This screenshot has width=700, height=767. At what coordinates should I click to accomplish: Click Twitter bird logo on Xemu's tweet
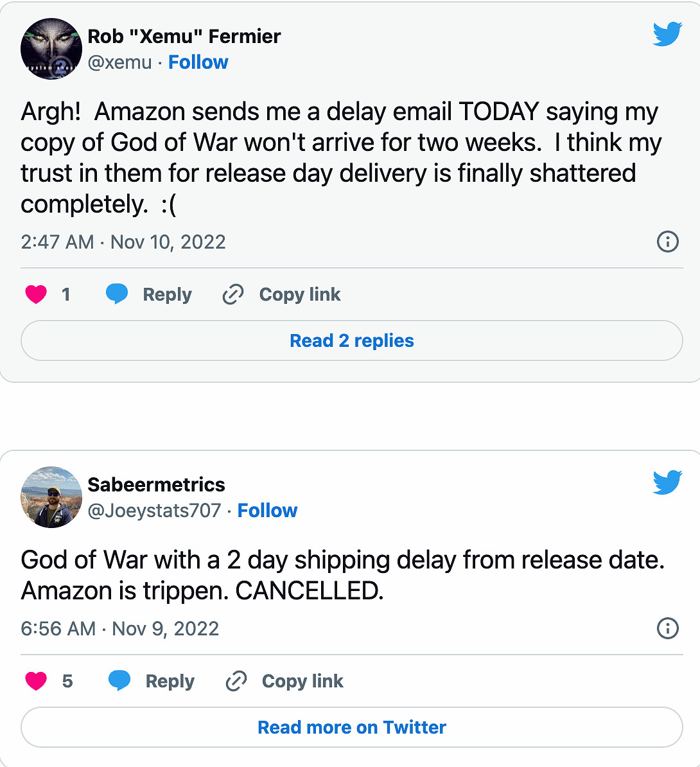click(x=667, y=35)
